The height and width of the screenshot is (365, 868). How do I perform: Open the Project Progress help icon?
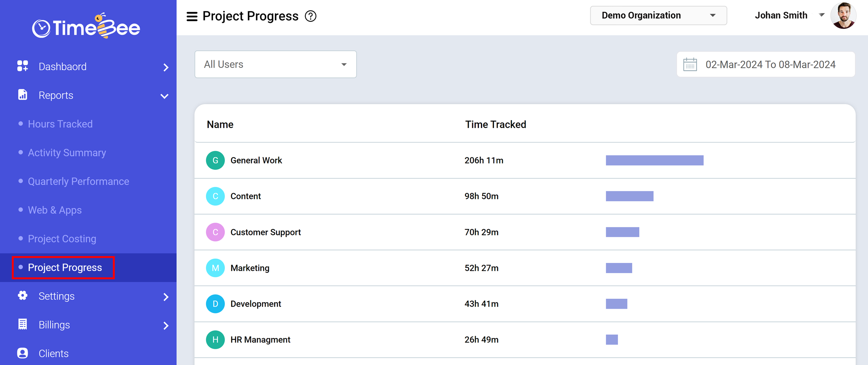click(x=311, y=16)
